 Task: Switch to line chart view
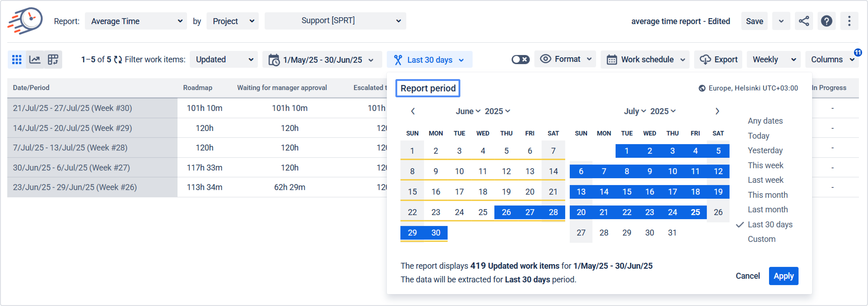click(x=35, y=60)
